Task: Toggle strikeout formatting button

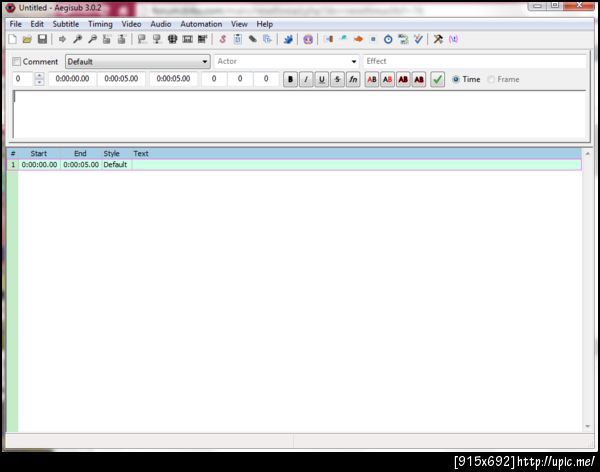Action: pos(337,79)
